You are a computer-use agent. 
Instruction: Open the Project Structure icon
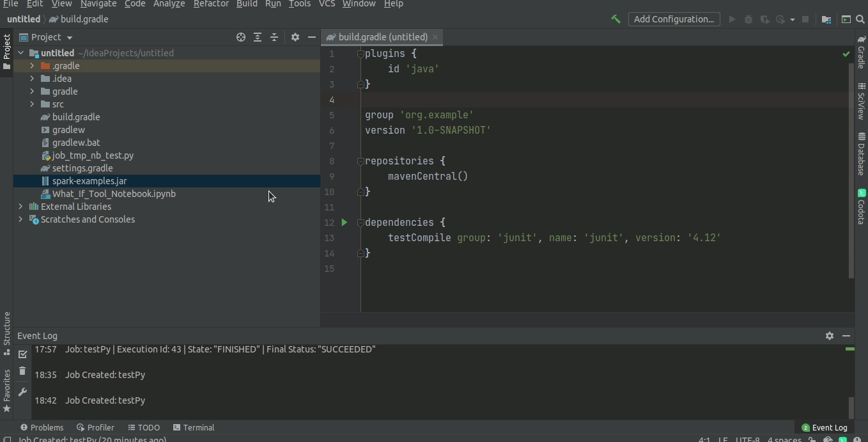pyautogui.click(x=826, y=19)
